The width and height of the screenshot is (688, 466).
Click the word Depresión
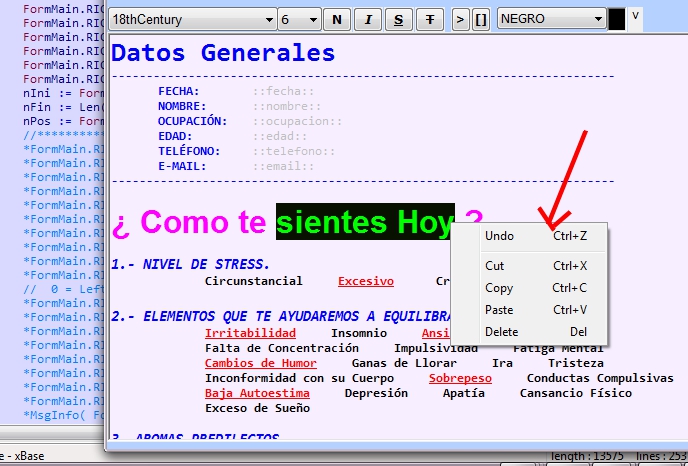coord(376,393)
